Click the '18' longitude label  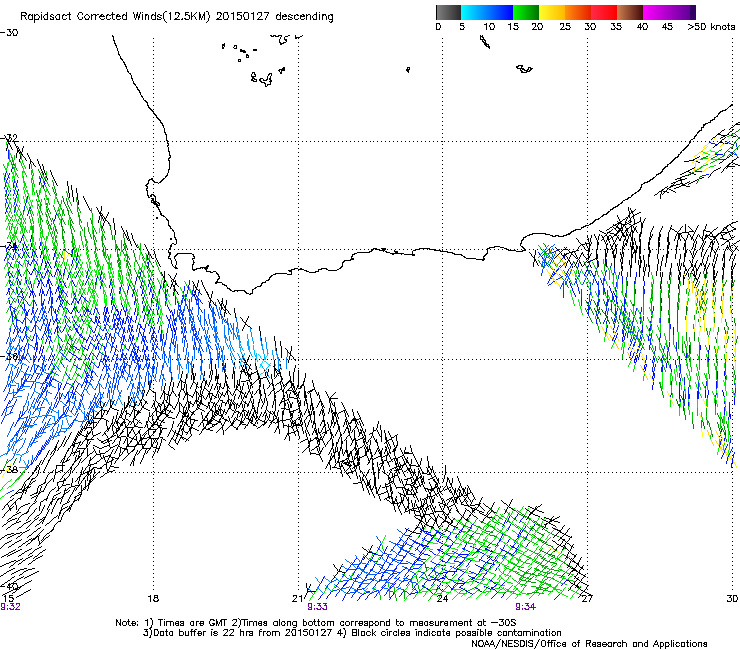click(x=153, y=599)
